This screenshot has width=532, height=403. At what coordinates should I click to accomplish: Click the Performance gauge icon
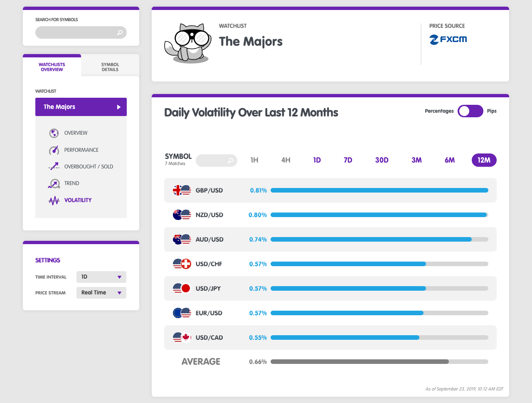[x=54, y=150]
